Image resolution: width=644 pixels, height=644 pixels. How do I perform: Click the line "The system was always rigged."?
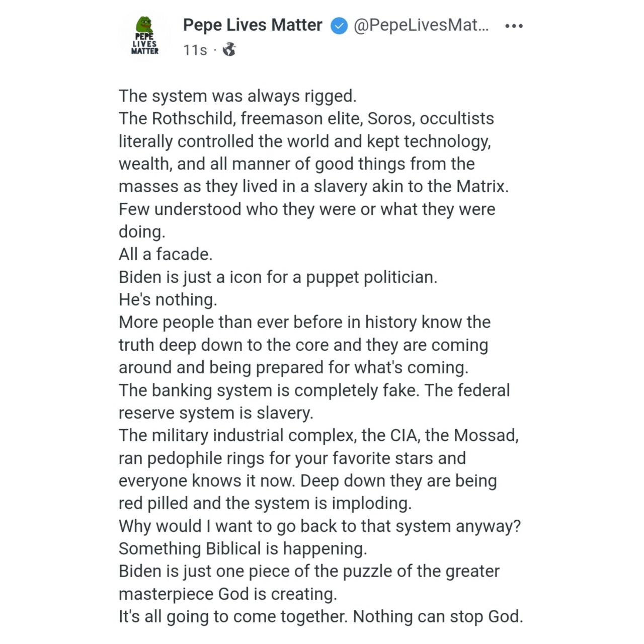(237, 96)
